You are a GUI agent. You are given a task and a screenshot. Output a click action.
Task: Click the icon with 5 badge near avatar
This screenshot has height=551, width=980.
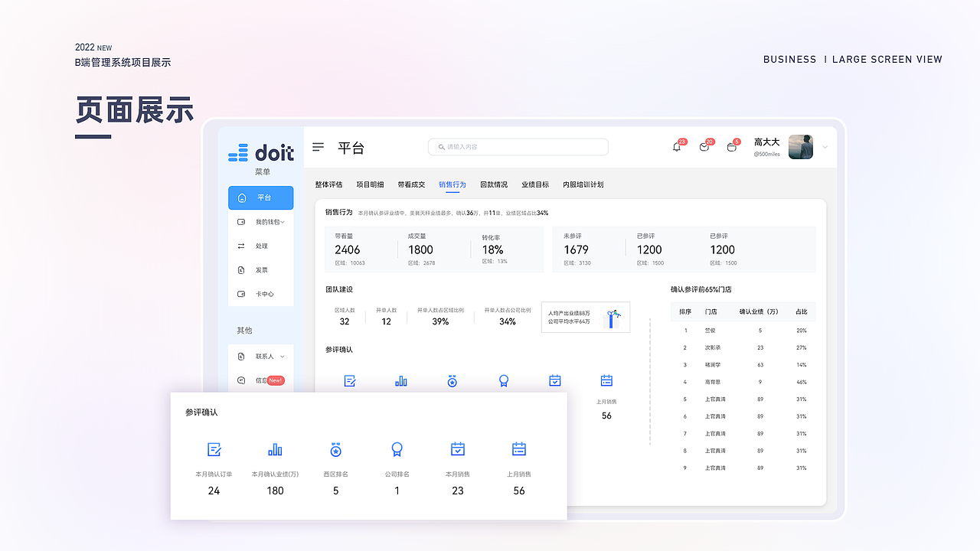[x=731, y=147]
